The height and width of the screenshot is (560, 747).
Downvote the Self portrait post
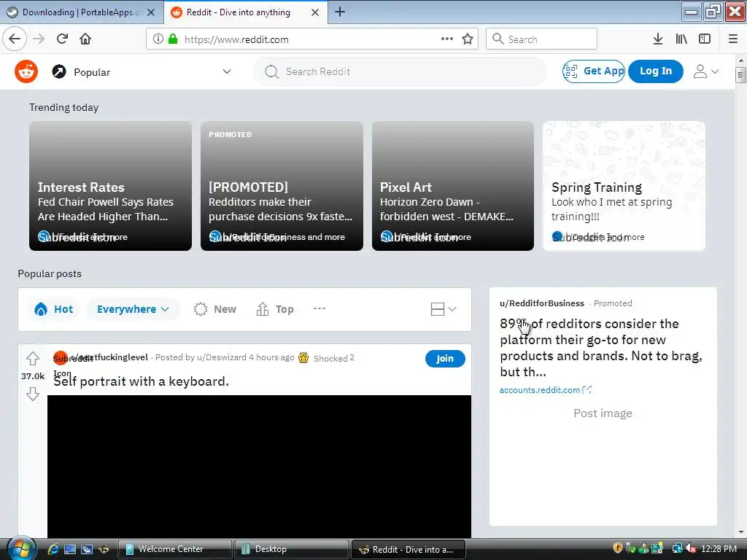coord(33,394)
